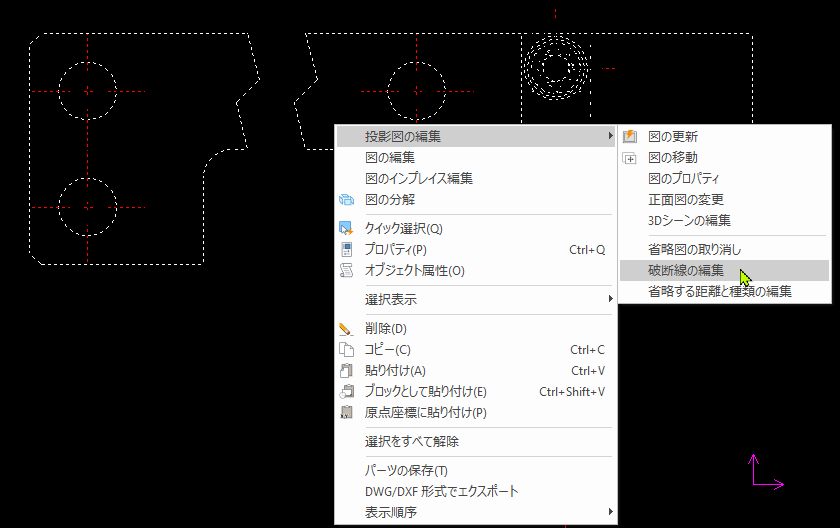Select ブロックとして貼り付け(E) menu item

pyautogui.click(x=476, y=391)
